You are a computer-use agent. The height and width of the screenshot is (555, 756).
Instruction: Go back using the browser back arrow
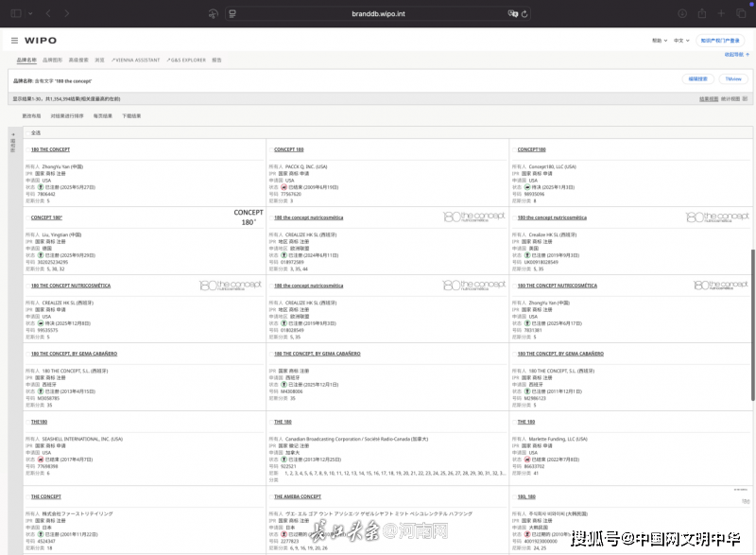[x=49, y=13]
